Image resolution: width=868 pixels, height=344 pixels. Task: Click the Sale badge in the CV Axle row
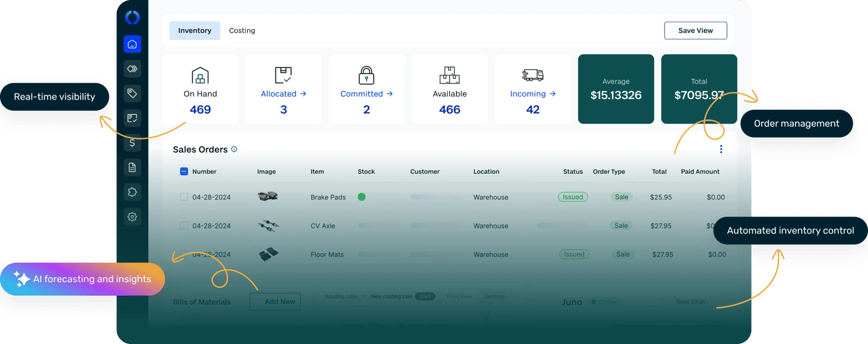pyautogui.click(x=621, y=225)
